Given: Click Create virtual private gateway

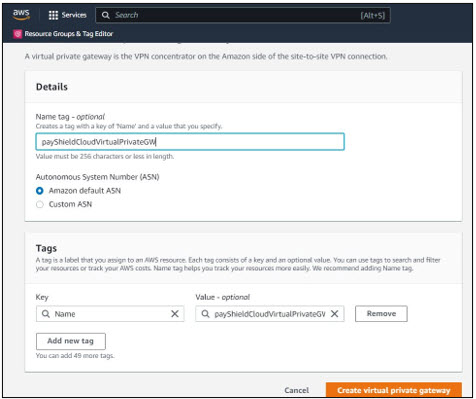Looking at the screenshot, I should click(x=394, y=390).
